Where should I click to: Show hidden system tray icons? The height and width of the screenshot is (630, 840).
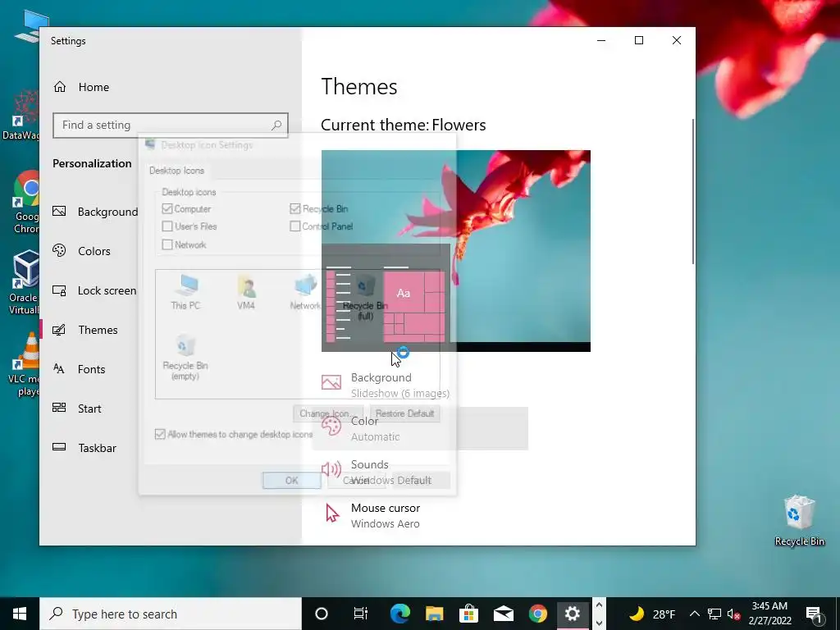tap(694, 614)
